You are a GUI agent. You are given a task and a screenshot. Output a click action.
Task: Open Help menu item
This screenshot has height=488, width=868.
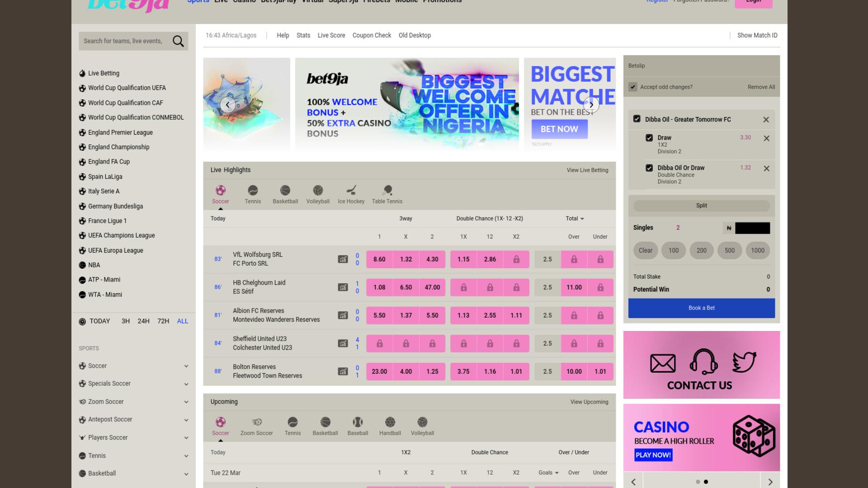click(x=283, y=35)
